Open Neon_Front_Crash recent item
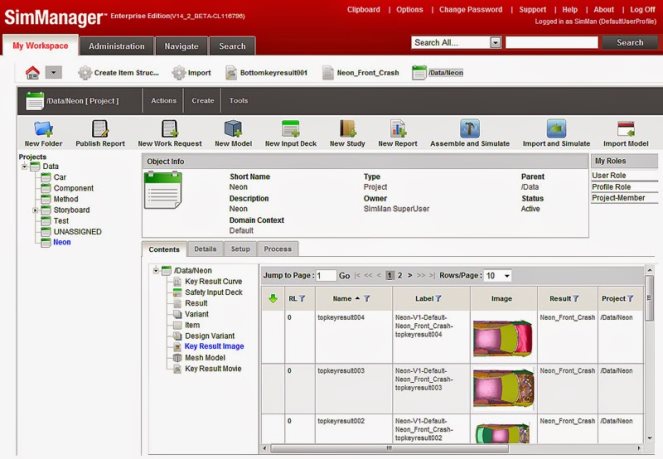 click(361, 73)
